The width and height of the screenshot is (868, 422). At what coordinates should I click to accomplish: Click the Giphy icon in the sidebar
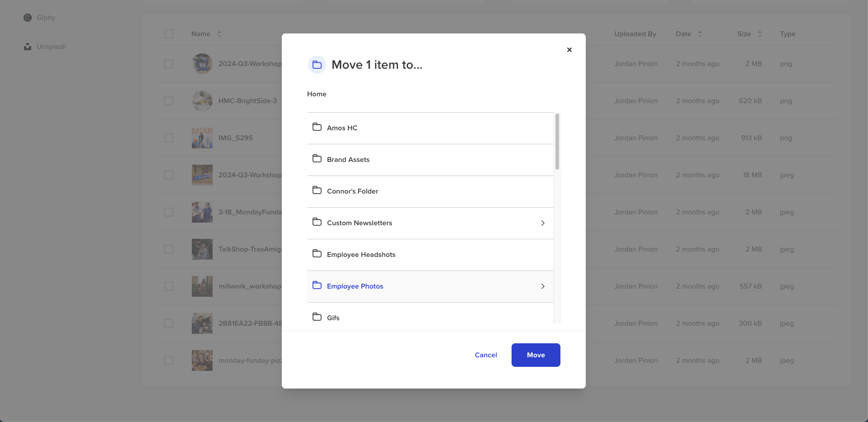(28, 18)
